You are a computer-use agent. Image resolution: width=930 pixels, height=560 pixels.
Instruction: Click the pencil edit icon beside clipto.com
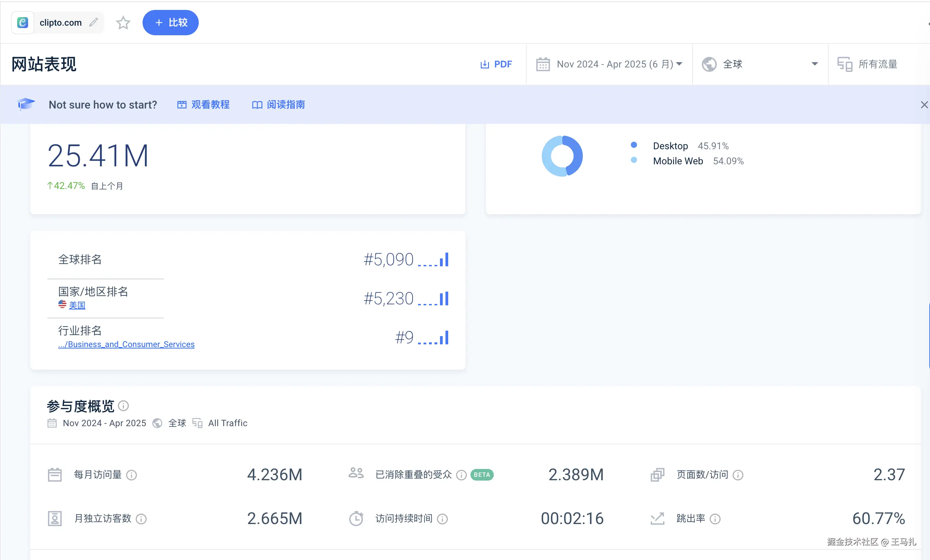tap(94, 23)
